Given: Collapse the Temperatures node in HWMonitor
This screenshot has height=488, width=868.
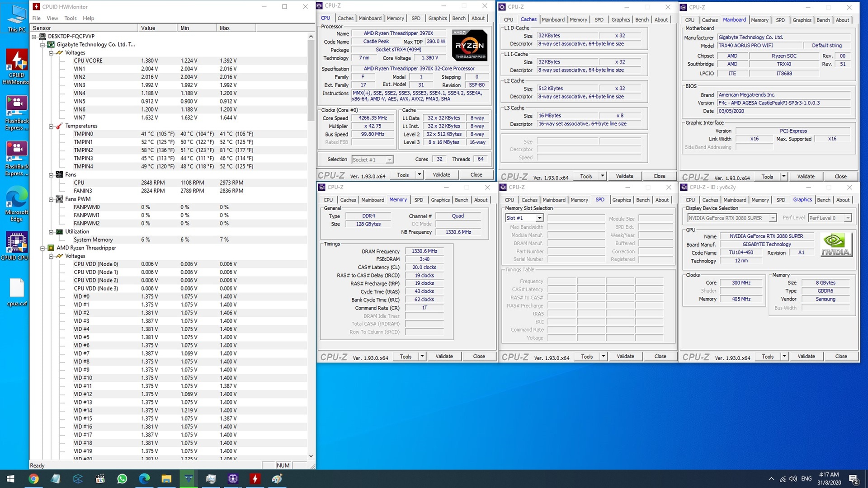Looking at the screenshot, I should pos(51,126).
